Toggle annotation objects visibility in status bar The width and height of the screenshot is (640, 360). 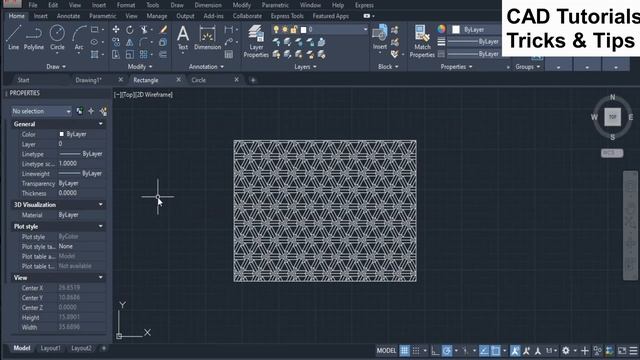click(x=515, y=351)
